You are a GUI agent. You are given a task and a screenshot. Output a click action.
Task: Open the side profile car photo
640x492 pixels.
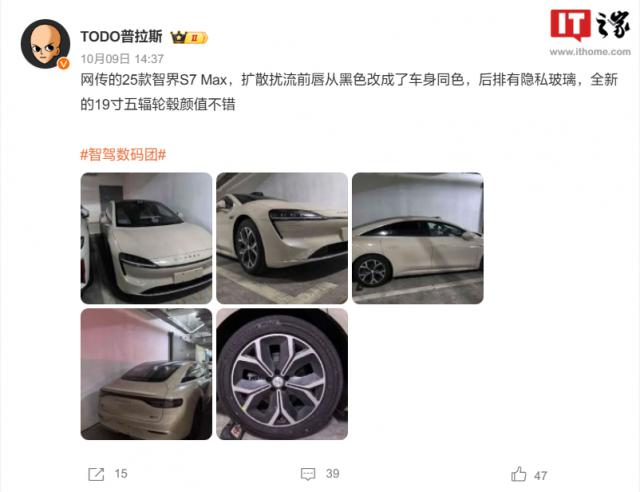coord(418,238)
